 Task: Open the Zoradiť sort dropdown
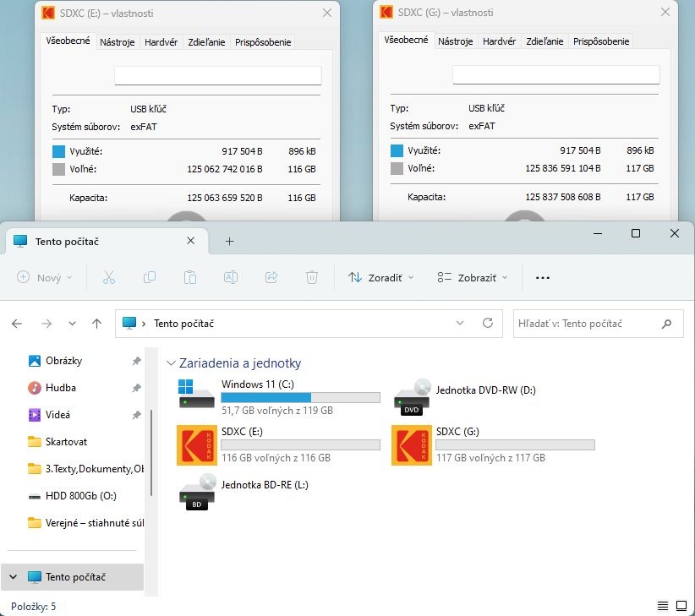[x=381, y=277]
